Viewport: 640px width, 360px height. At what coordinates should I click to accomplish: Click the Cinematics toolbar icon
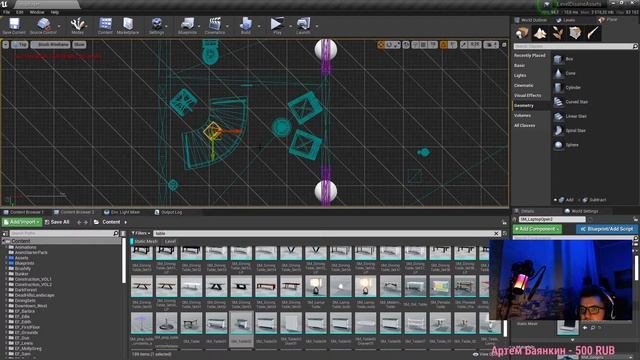pyautogui.click(x=215, y=26)
